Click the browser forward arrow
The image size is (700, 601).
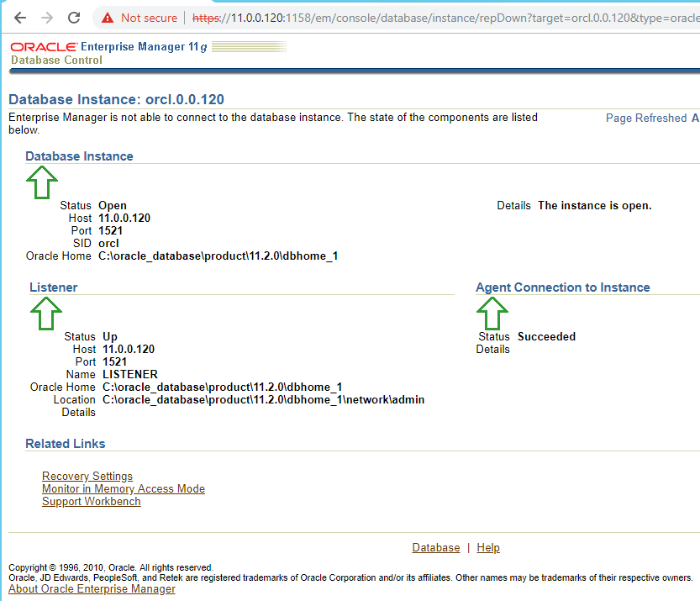coord(47,18)
